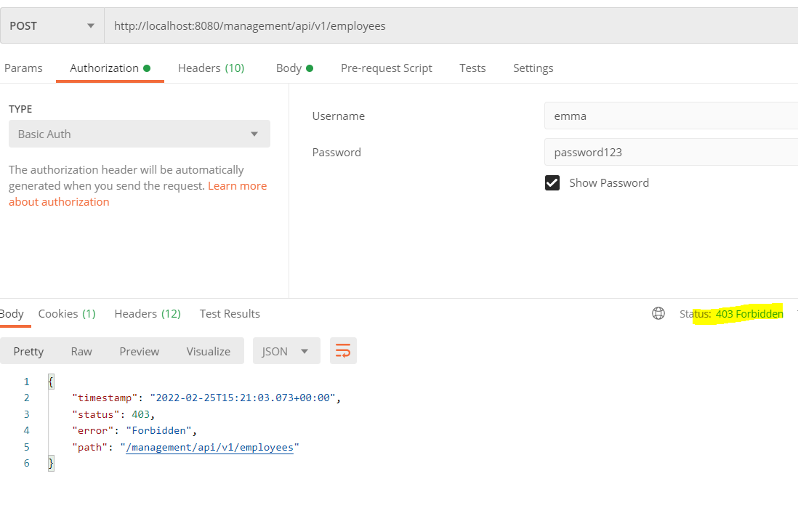The width and height of the screenshot is (798, 532).
Task: Click the Username input field containing emma
Action: [x=670, y=116]
